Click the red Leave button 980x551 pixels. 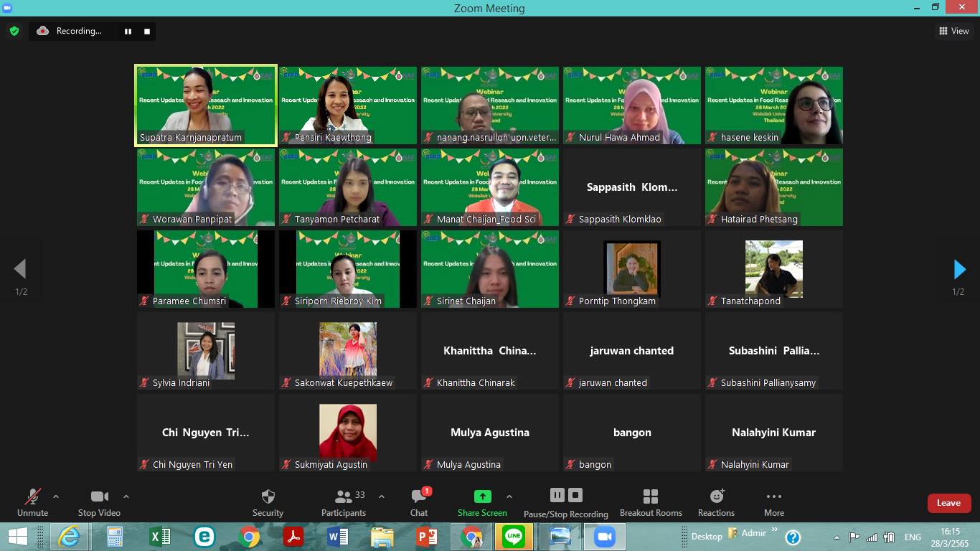(948, 503)
